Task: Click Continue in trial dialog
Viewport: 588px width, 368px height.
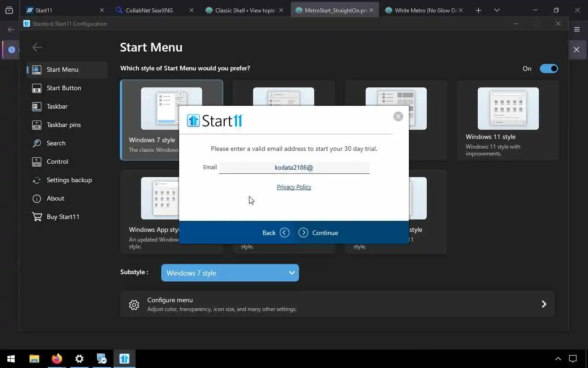Action: tap(318, 233)
